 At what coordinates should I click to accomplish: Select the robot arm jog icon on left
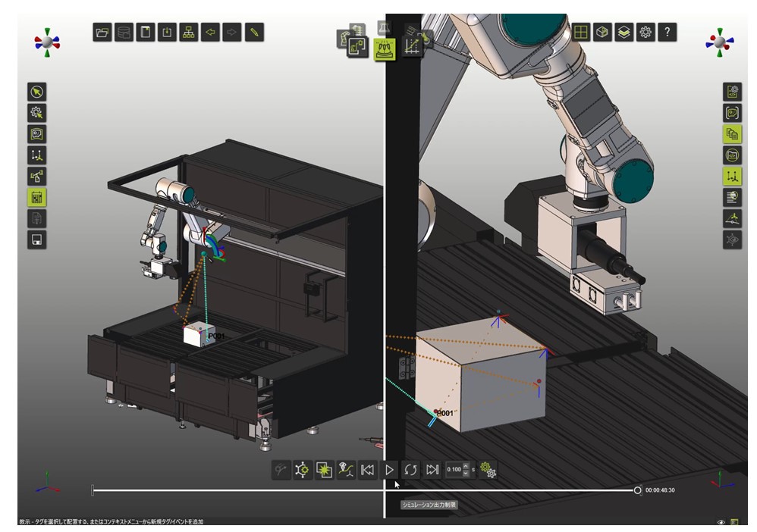[x=36, y=177]
